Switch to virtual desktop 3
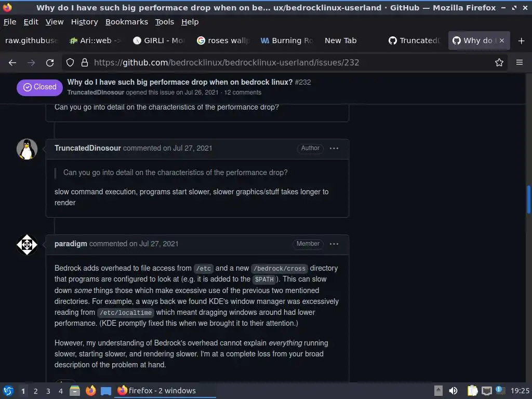This screenshot has height=399, width=532. click(x=48, y=391)
